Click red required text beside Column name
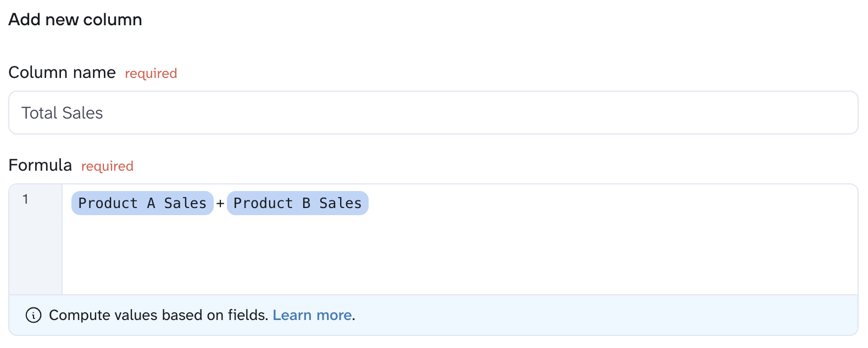 coord(151,74)
